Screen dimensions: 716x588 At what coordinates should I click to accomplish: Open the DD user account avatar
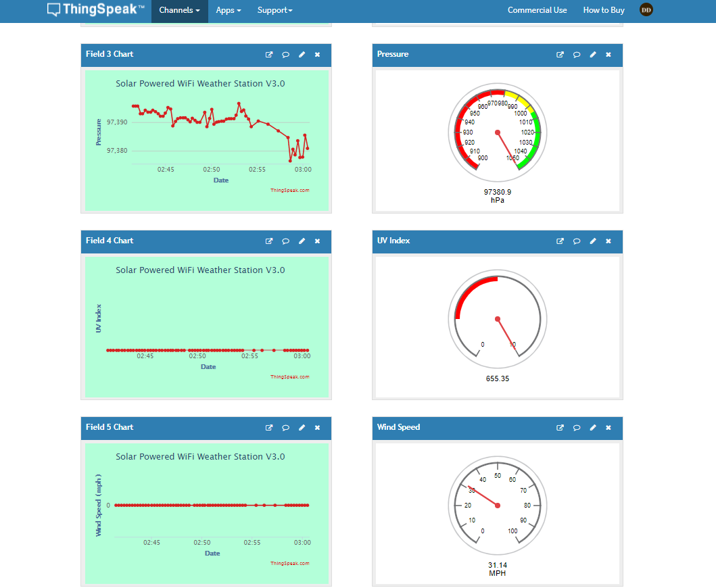coord(646,10)
